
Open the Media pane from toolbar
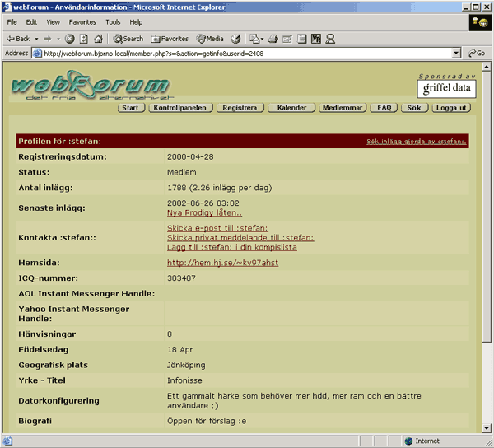point(210,39)
